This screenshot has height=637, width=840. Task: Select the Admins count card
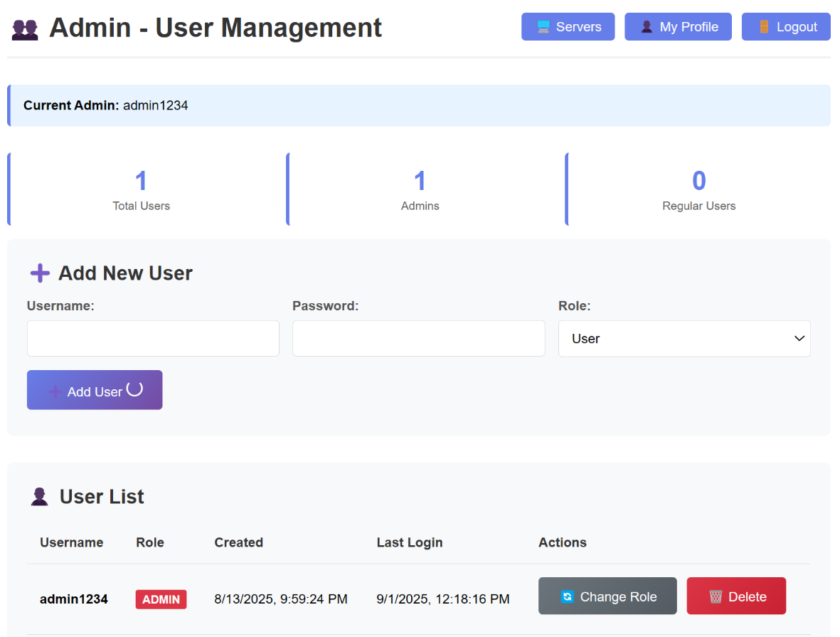pyautogui.click(x=420, y=189)
